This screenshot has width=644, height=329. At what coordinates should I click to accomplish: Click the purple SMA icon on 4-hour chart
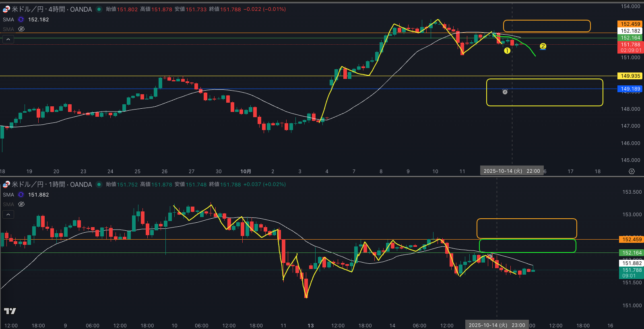[21, 19]
